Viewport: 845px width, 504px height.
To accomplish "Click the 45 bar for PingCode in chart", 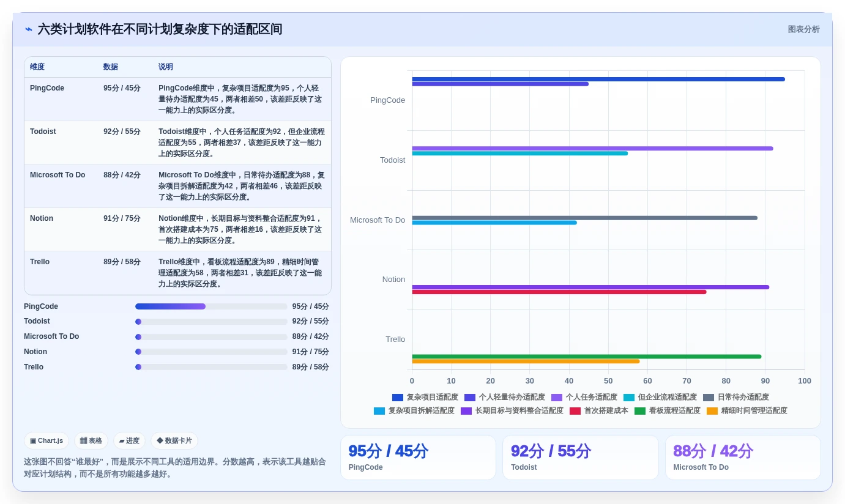I will [500, 84].
